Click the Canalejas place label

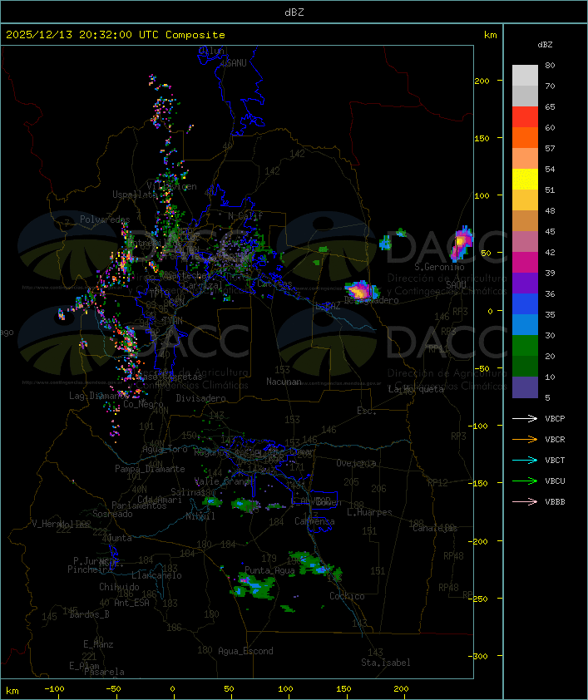tap(435, 528)
